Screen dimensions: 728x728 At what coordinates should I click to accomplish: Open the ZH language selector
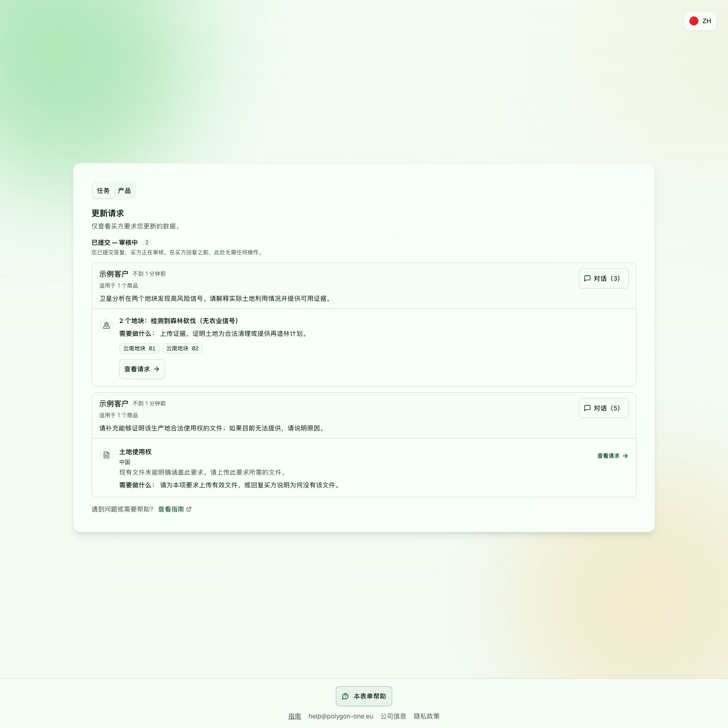(x=700, y=21)
